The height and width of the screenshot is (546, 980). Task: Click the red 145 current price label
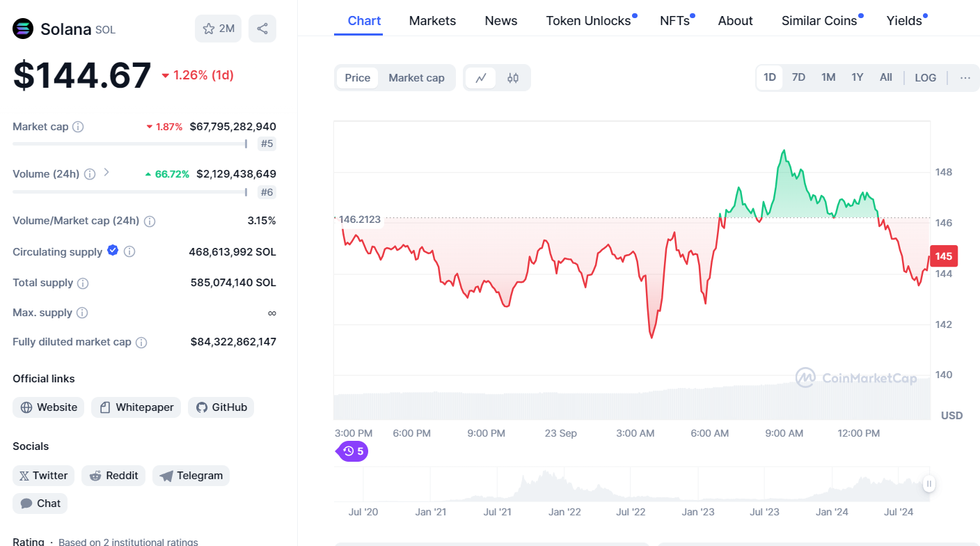tap(944, 256)
